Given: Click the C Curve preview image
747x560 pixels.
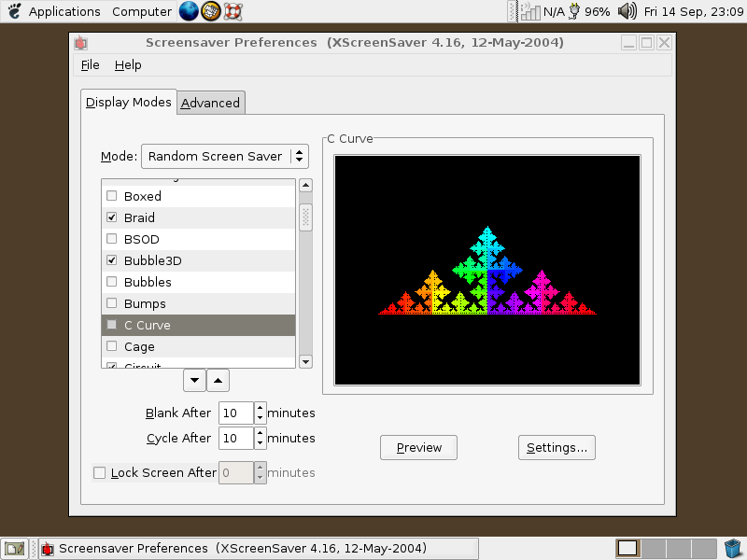Looking at the screenshot, I should (x=487, y=270).
